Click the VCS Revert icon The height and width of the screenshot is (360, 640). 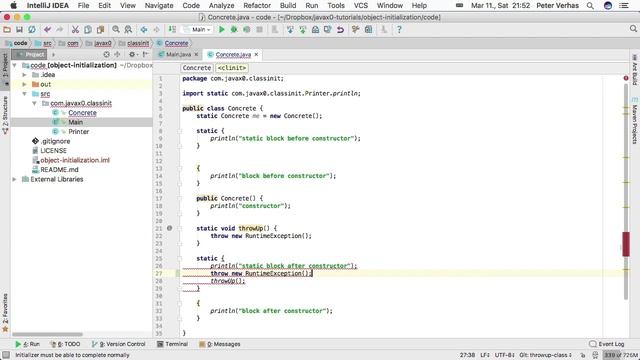point(340,29)
